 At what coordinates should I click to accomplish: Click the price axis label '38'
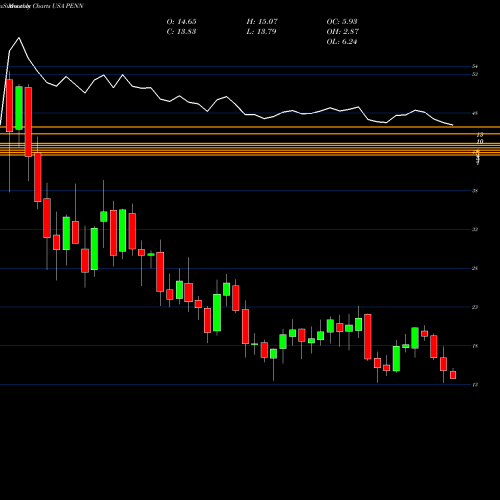[475, 191]
